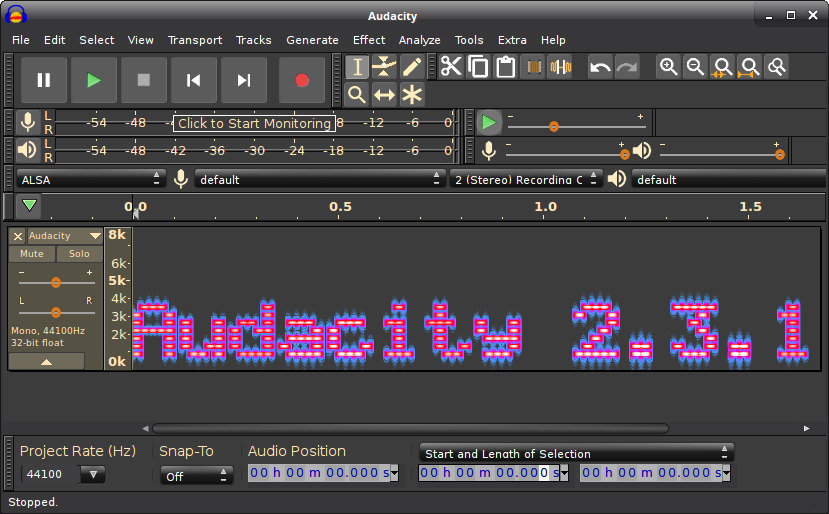This screenshot has width=829, height=514.
Task: Solo the Audacity track
Action: pyautogui.click(x=79, y=254)
